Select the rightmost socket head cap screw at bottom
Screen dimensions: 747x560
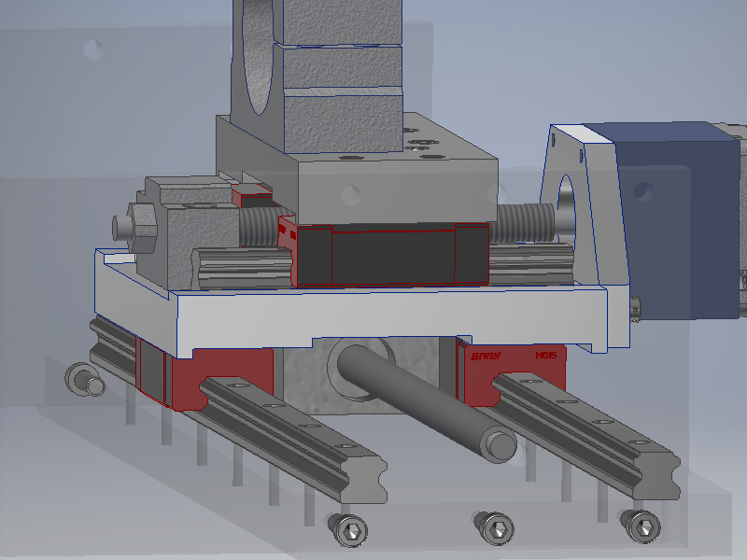(641, 525)
